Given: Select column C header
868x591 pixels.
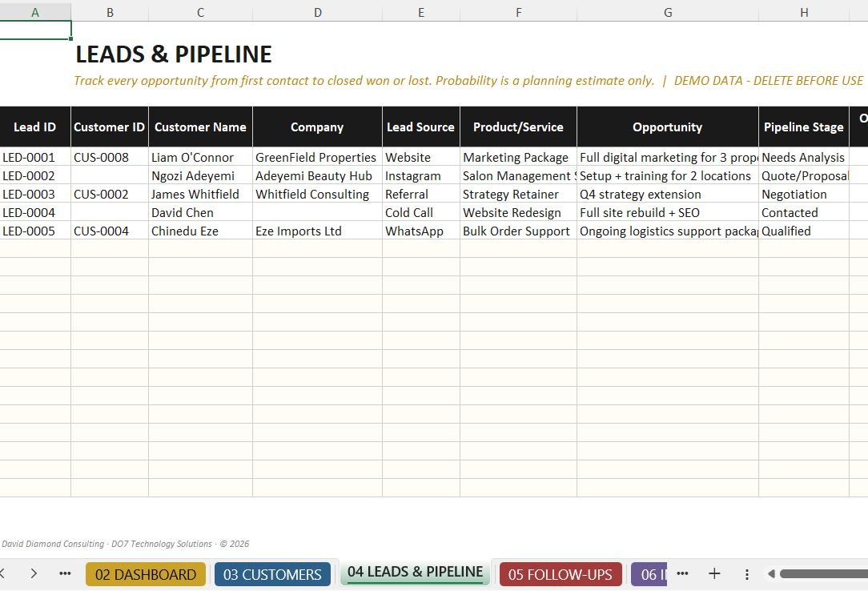Looking at the screenshot, I should 200,12.
